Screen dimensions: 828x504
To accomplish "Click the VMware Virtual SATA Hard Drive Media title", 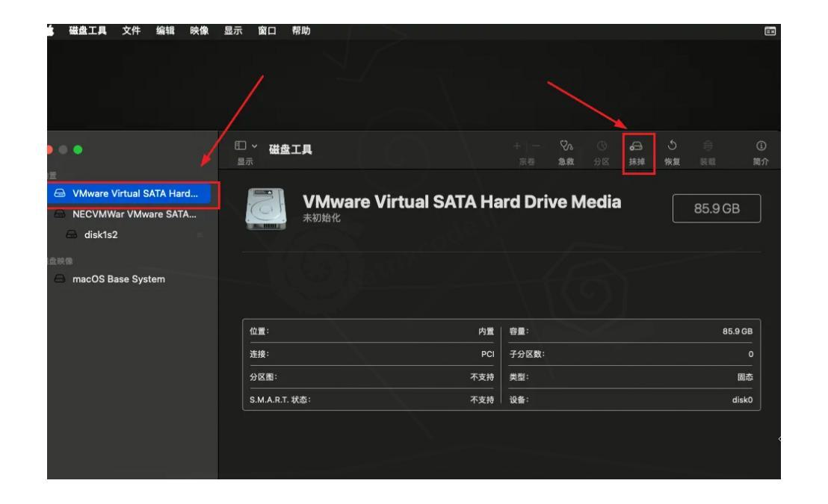I will click(462, 202).
